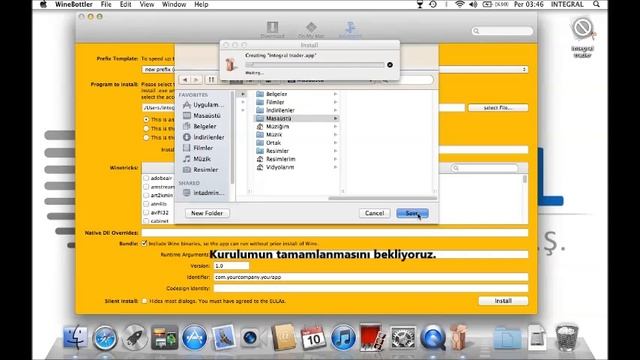Image resolution: width=640 pixels, height=360 pixels.
Task: Tick the art2kmin winetricks checkbox
Action: tap(146, 196)
